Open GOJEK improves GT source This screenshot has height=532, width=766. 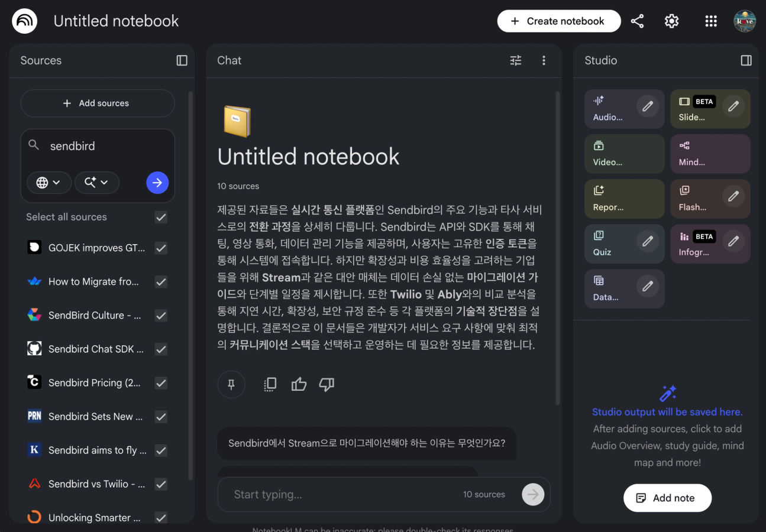pos(96,248)
